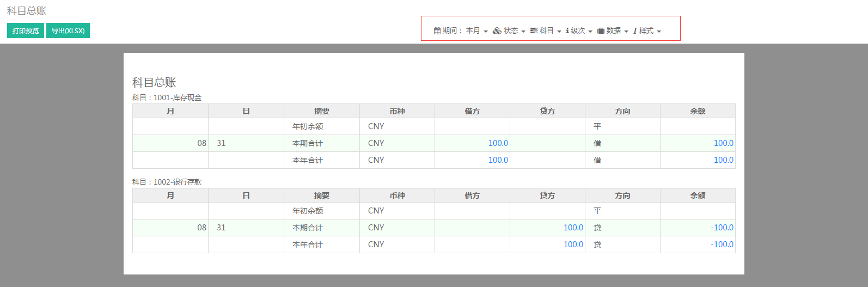Open 本期合计 balance -100.0 link for 1002-银行存款
The height and width of the screenshot is (287, 868).
(x=722, y=228)
